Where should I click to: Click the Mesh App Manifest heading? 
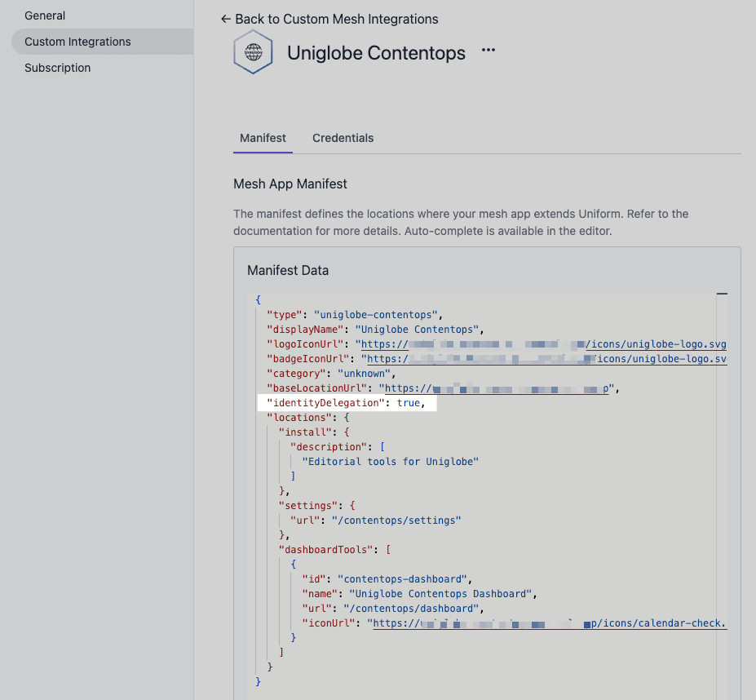[290, 184]
